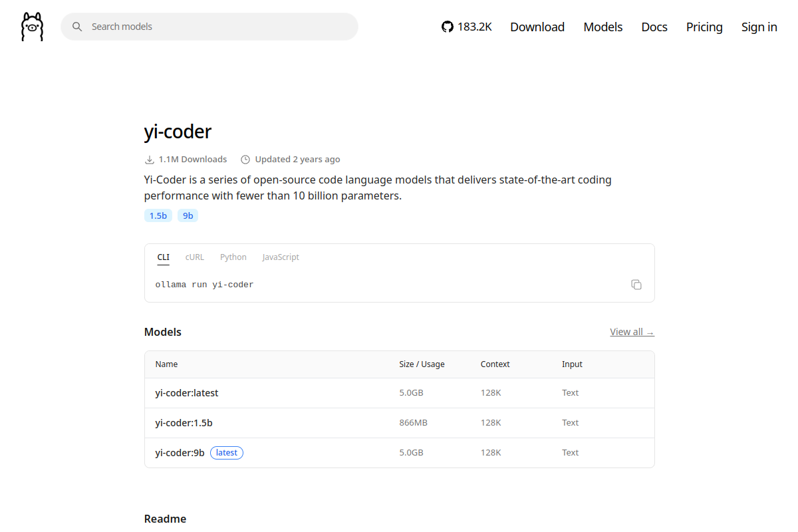798x532 pixels.
Task: Click the Models section heading
Action: 163,332
